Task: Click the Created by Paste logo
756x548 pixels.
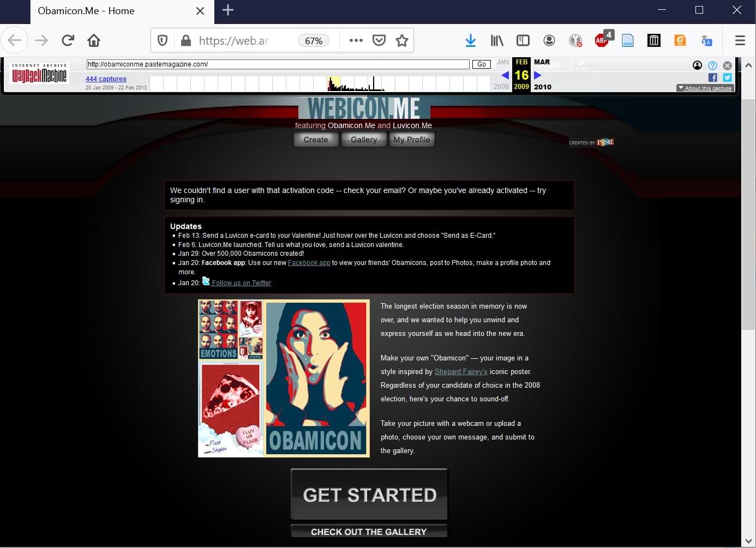Action: pos(591,142)
